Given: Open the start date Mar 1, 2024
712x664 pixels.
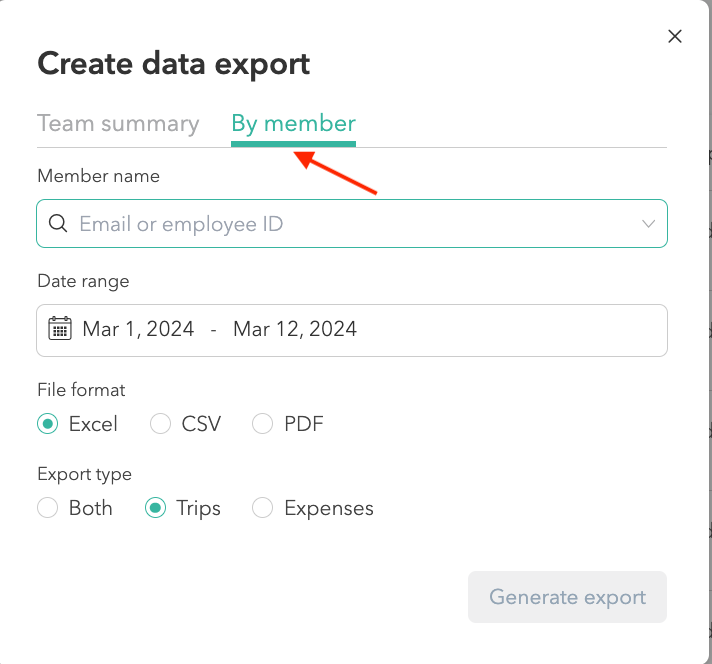Looking at the screenshot, I should 138,329.
